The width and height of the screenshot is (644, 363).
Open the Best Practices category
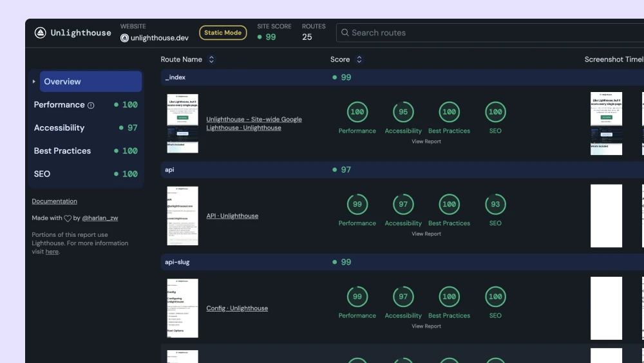(x=86, y=151)
